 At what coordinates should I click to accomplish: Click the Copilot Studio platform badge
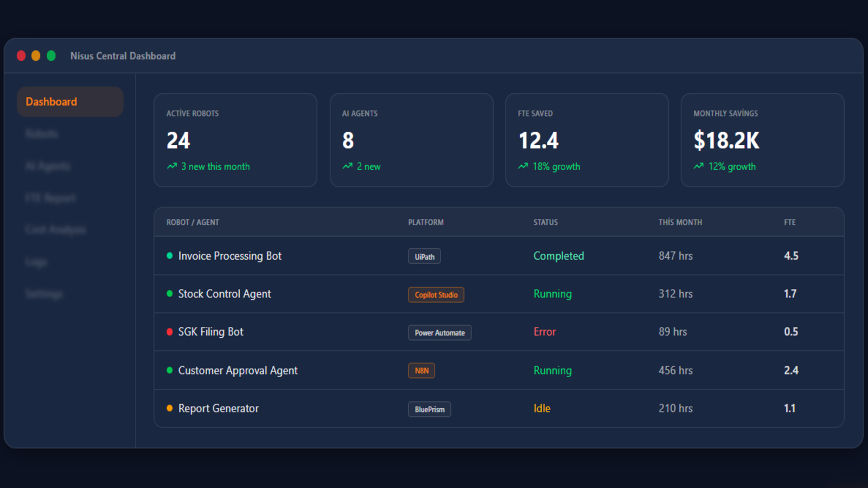point(436,294)
